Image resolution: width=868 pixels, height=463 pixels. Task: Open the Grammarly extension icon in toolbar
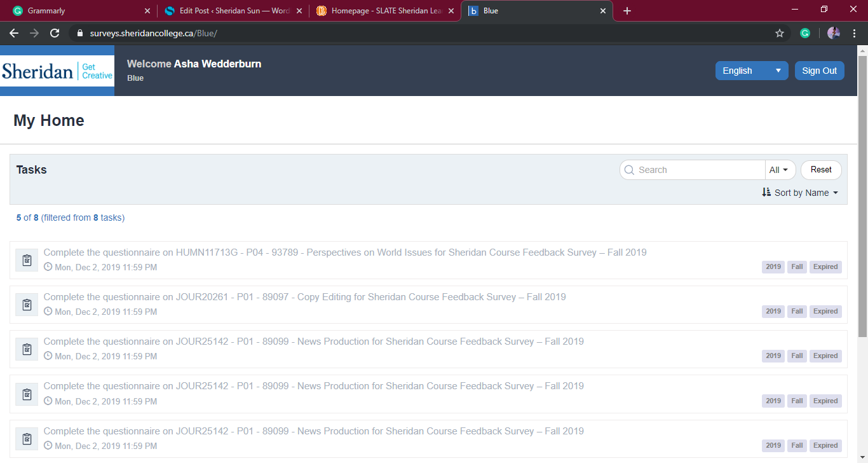(x=805, y=33)
